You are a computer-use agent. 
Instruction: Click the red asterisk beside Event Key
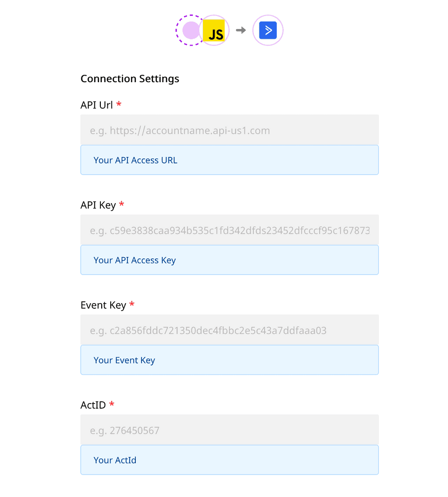coord(132,304)
